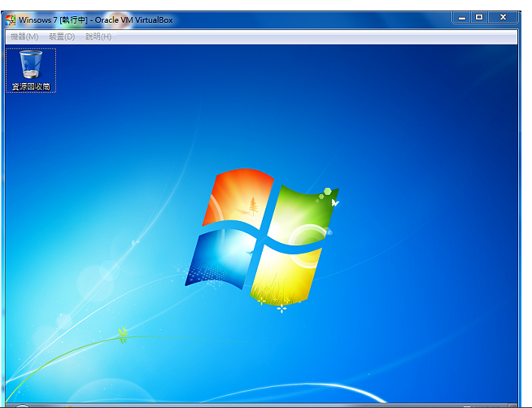Click the 'Winsows 7 [執行中] - Oracle VM VirtualBox' title text
Screen dimensions: 532x408
[x=96, y=20]
